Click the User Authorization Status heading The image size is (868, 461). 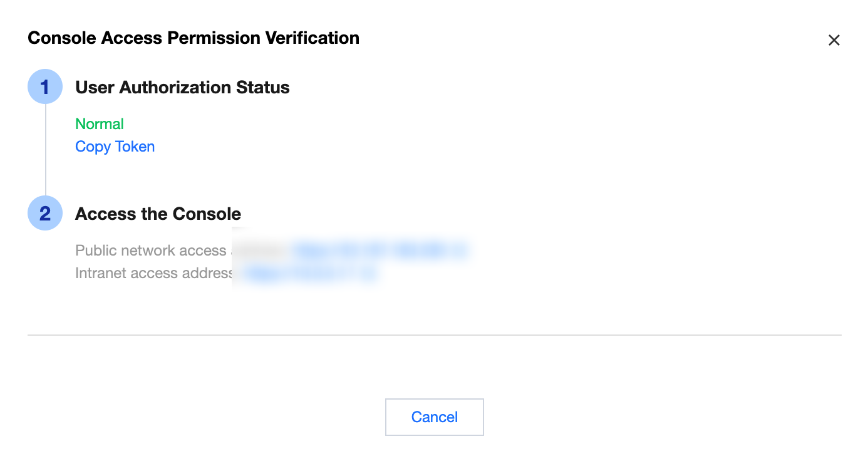182,87
